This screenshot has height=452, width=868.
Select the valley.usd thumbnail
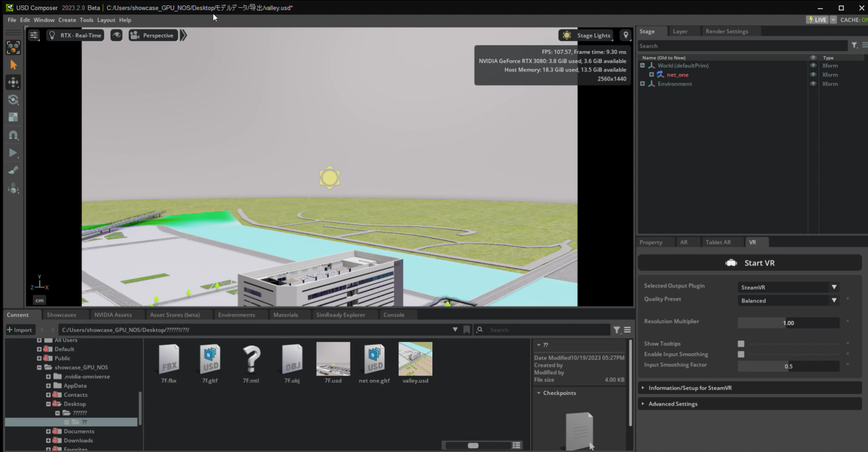click(415, 359)
